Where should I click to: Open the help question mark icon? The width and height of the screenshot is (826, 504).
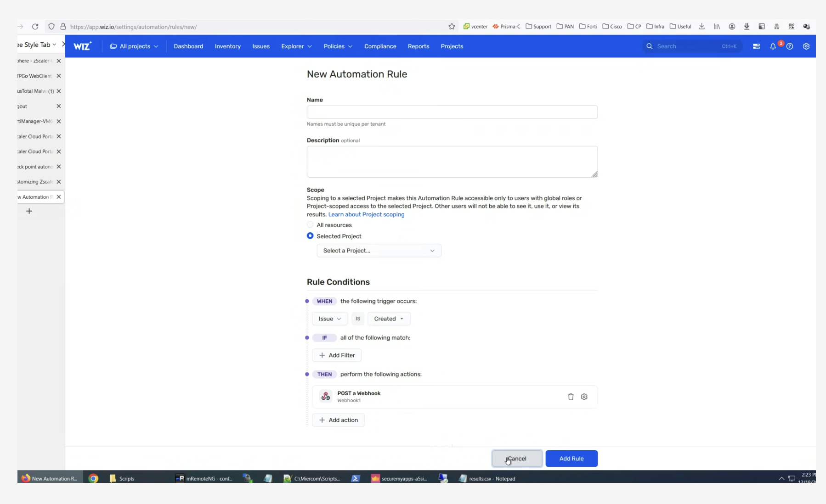[x=790, y=46]
